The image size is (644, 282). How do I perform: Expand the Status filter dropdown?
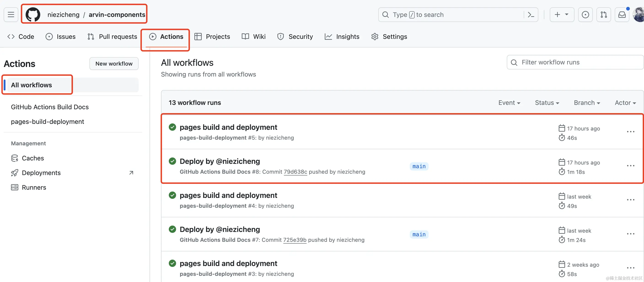tap(547, 103)
